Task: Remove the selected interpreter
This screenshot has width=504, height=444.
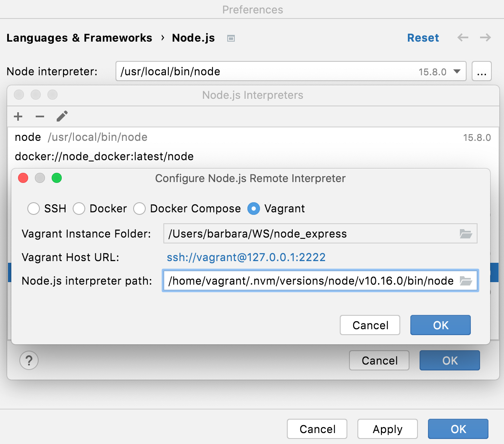Action: pyautogui.click(x=39, y=116)
